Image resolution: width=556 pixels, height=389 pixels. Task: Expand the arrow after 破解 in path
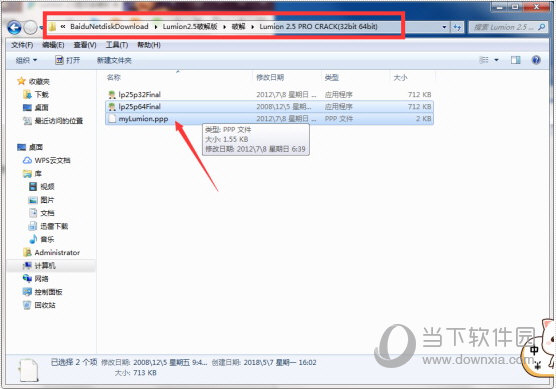tap(252, 27)
